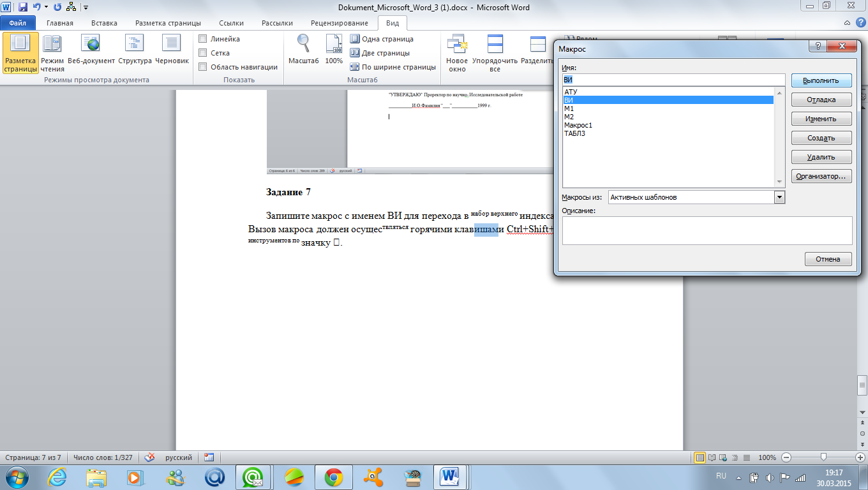868x490 pixels.
Task: Open Full Screen Reading mode (Режим чтения)
Action: click(52, 53)
